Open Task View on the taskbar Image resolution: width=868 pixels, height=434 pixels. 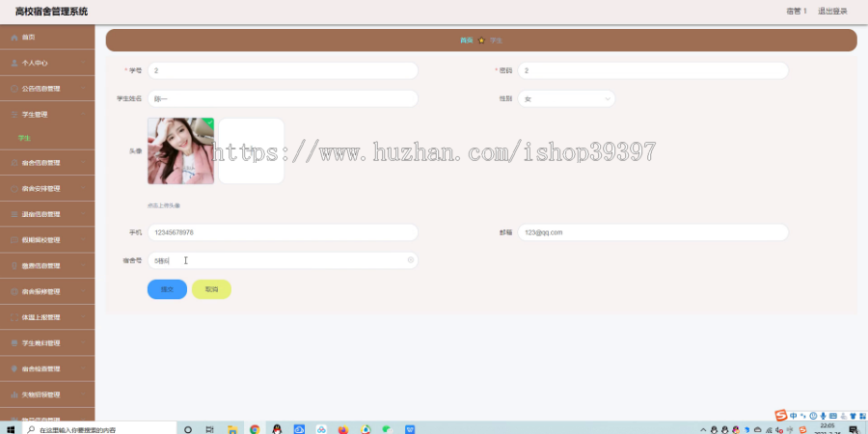210,429
